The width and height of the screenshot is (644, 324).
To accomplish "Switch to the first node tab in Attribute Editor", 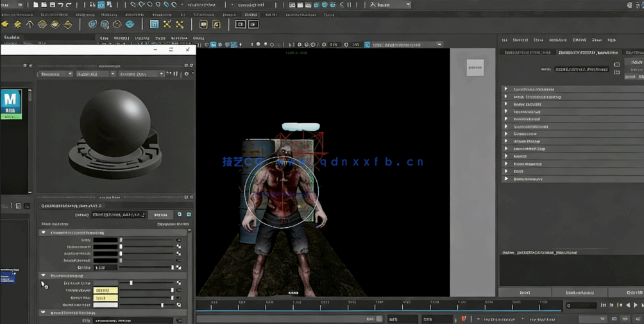I will pos(527,53).
